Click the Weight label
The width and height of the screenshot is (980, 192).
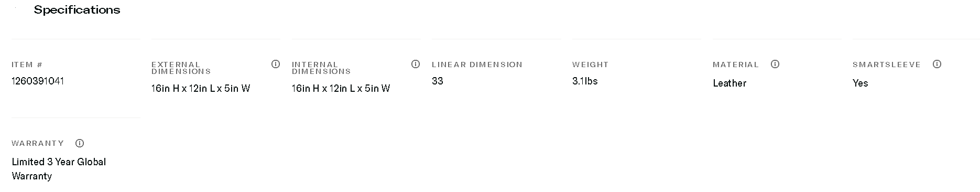click(590, 65)
